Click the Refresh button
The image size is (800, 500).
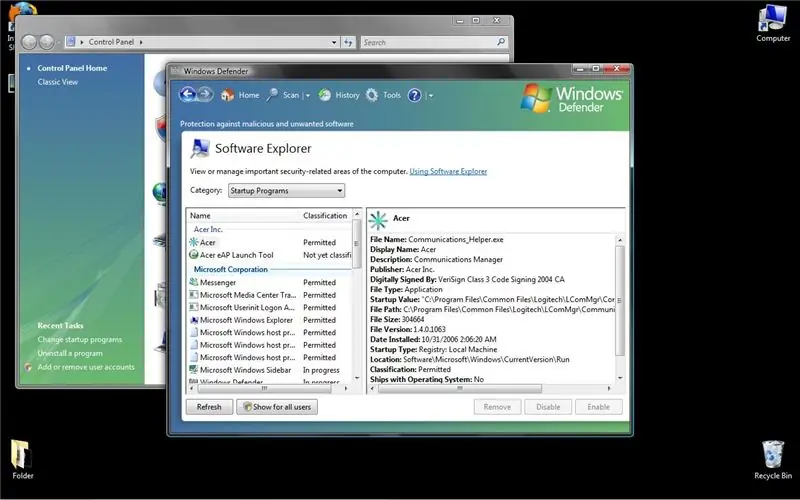point(209,407)
